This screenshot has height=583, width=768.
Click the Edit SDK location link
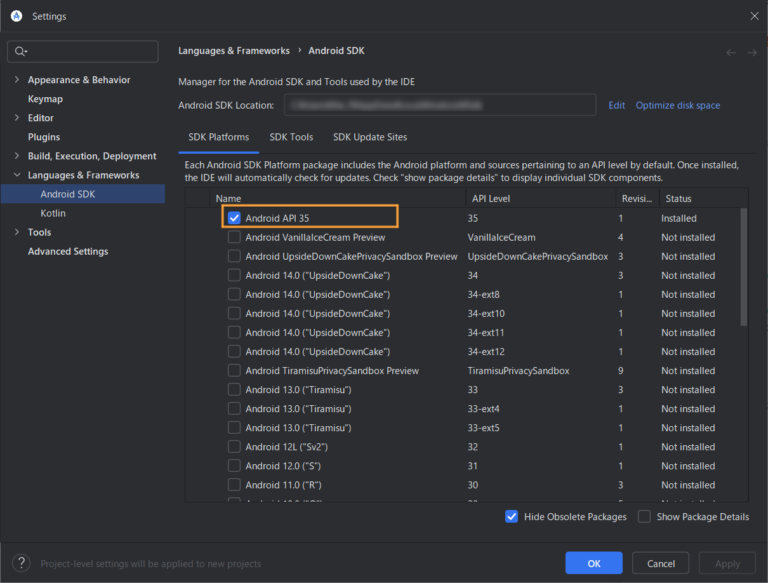tap(616, 105)
